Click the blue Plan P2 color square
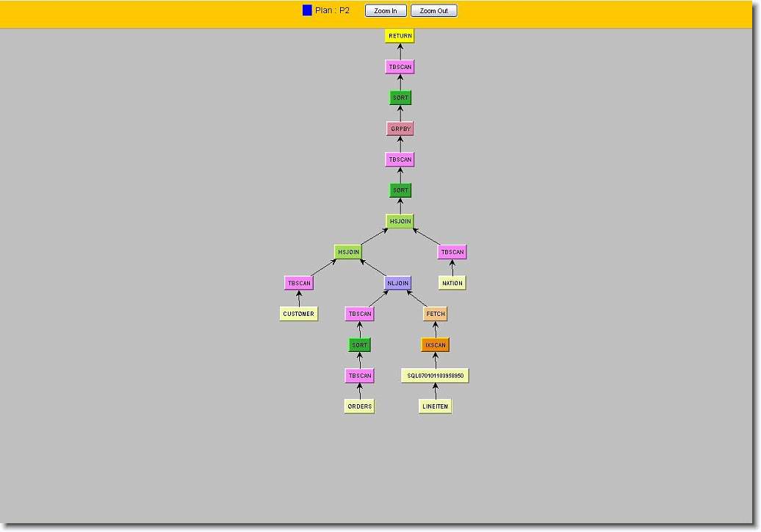Screen dimensions: 761x532 coord(307,10)
